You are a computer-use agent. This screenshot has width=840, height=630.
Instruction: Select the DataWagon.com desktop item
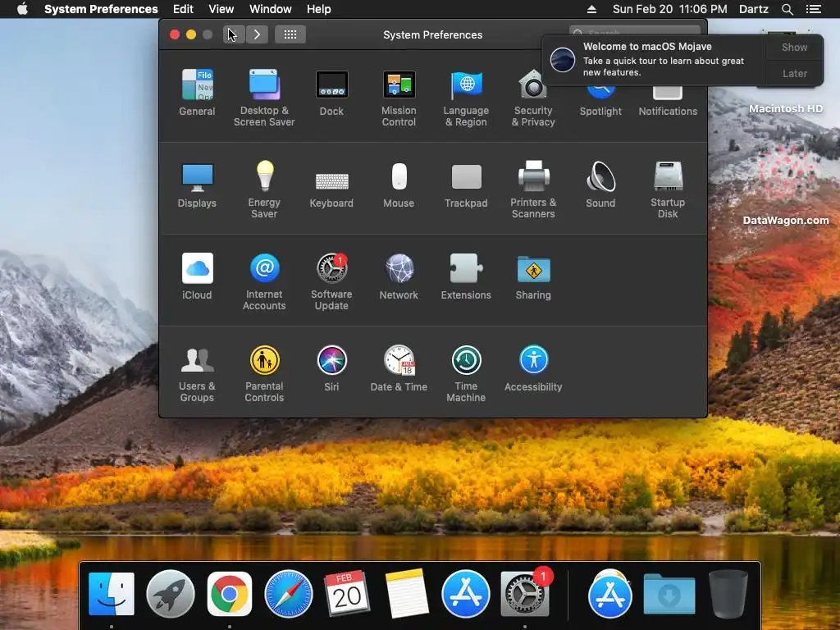[x=785, y=220]
